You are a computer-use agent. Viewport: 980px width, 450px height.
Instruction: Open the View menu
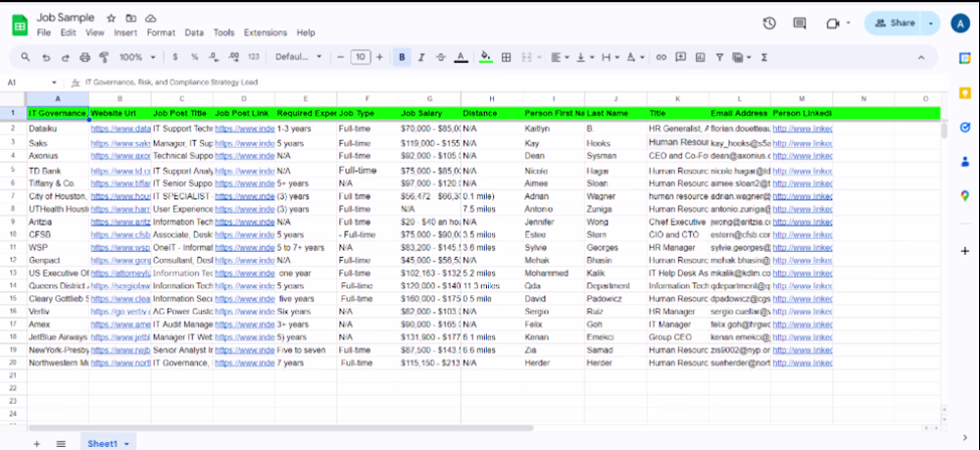tap(95, 32)
